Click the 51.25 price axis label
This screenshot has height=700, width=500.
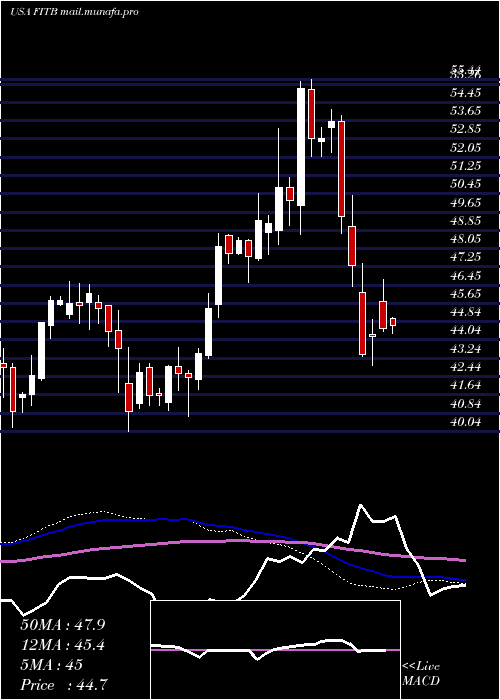tap(465, 166)
